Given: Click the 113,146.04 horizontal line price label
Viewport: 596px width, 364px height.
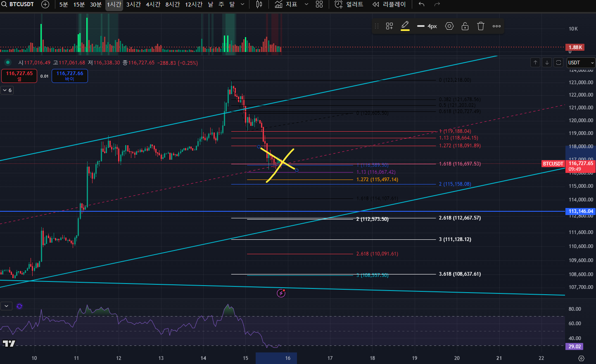Looking at the screenshot, I should (581, 211).
